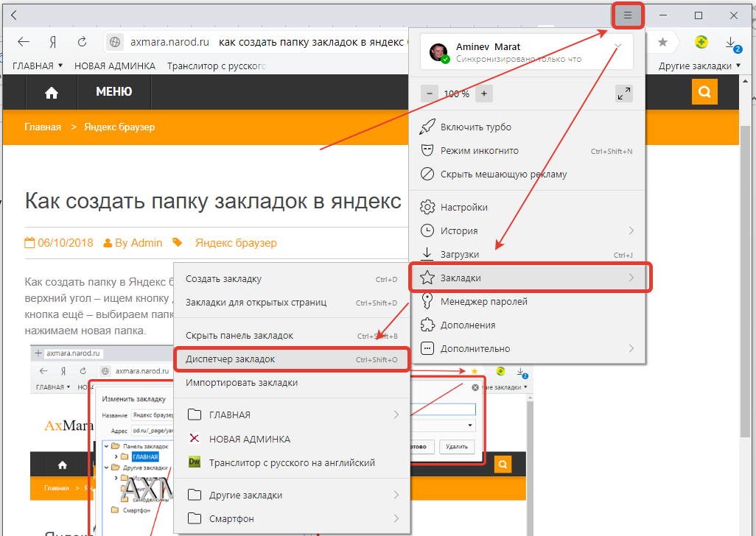
Task: Open ГЛАВНАЯ dropdown on bookmarks bar
Action: pos(38,66)
